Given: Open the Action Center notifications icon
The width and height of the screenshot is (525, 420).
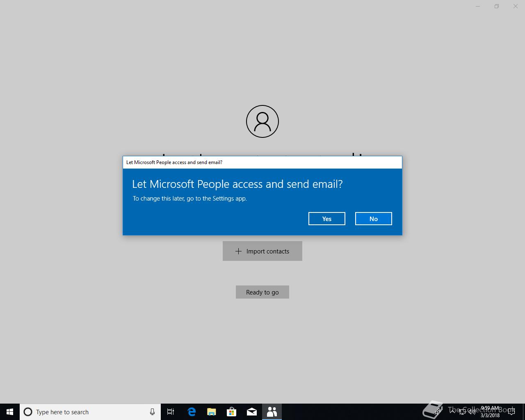Looking at the screenshot, I should point(511,412).
